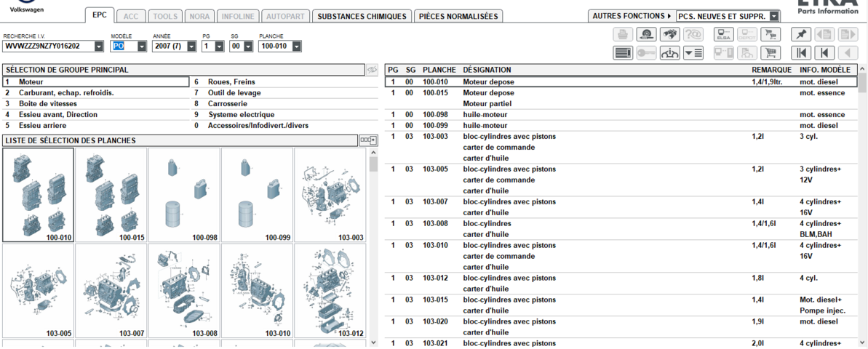Open the single shopping cart icon
The image size is (868, 349).
[770, 53]
